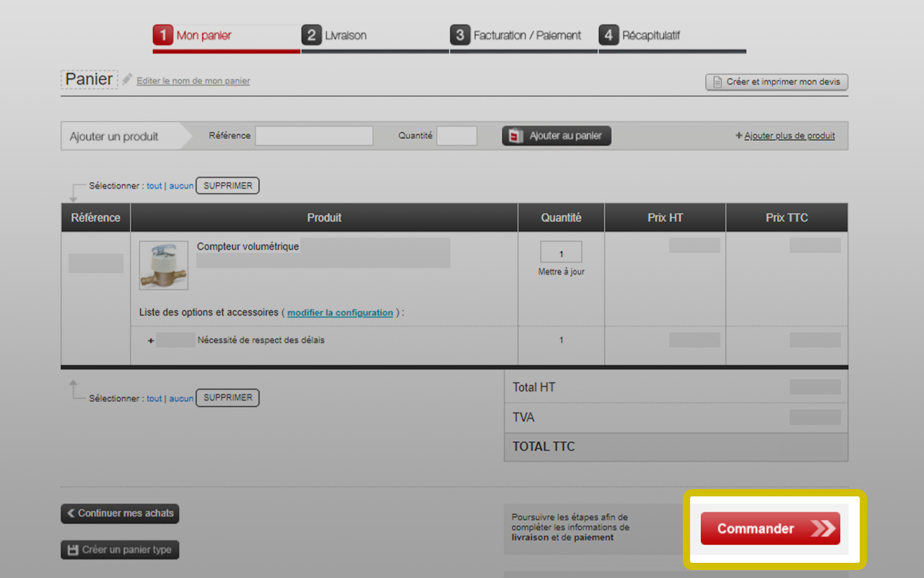924x578 pixels.
Task: Focus the Quantité field in Ajouter un produit
Action: 456,136
